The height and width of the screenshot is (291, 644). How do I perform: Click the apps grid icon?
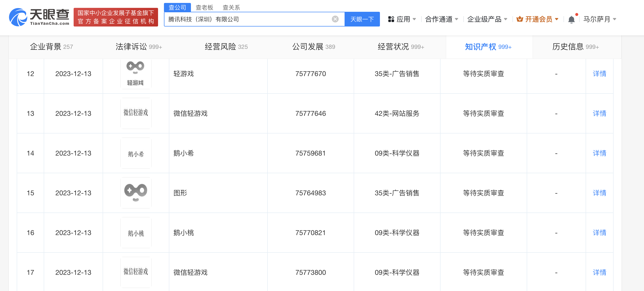tap(391, 19)
